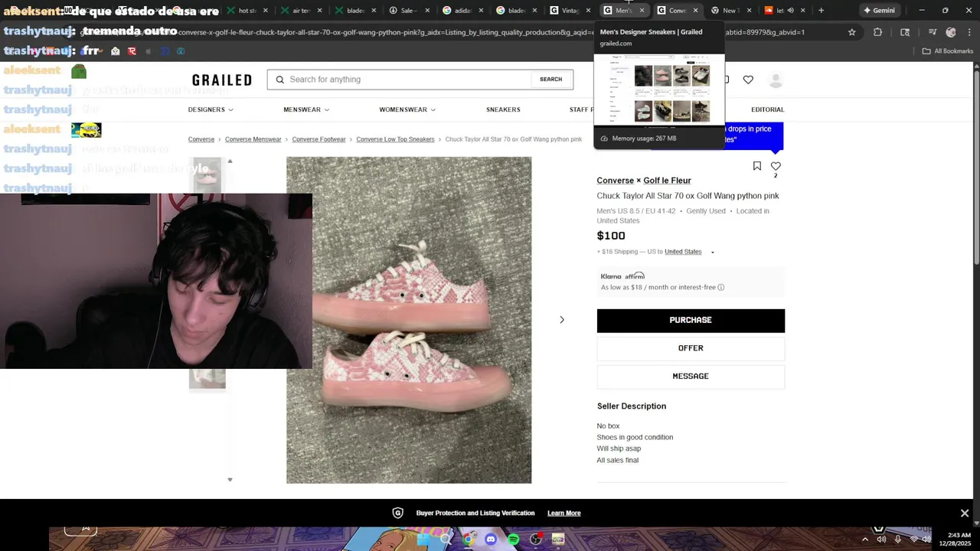Click the United States shipping link
Screen dimensions: 980x551
click(683, 252)
